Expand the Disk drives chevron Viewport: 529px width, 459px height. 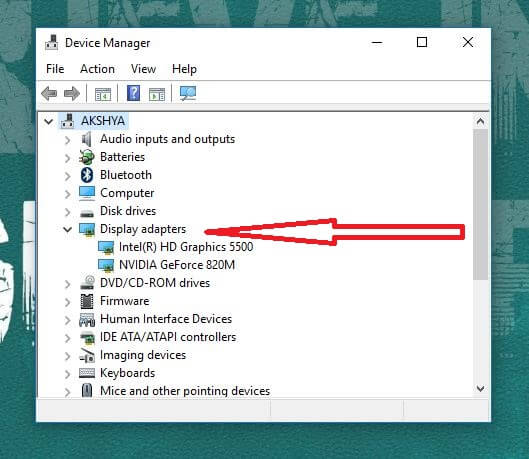pos(68,212)
